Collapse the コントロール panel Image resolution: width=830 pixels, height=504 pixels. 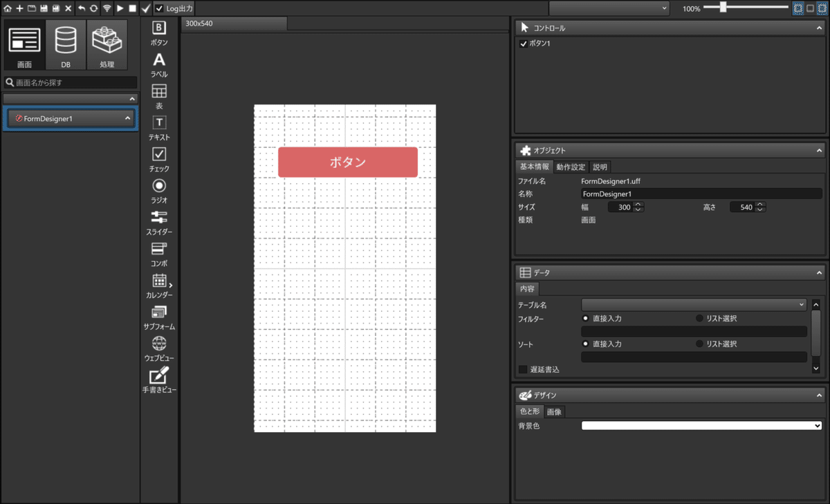819,28
